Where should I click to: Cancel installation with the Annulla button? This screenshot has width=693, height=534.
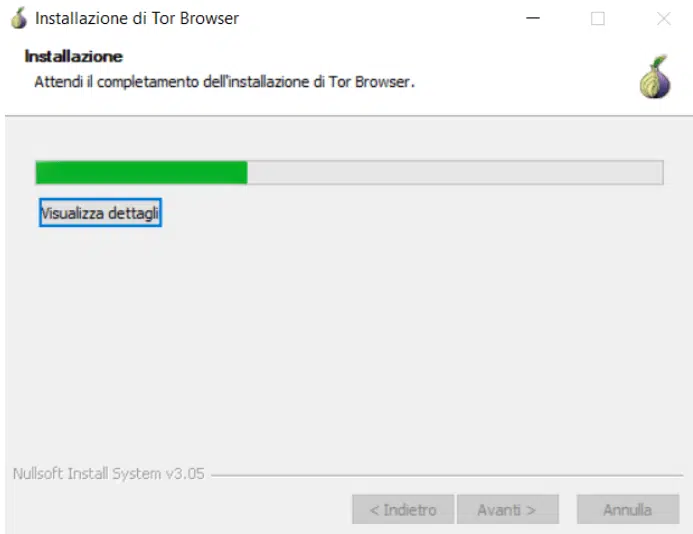(628, 510)
